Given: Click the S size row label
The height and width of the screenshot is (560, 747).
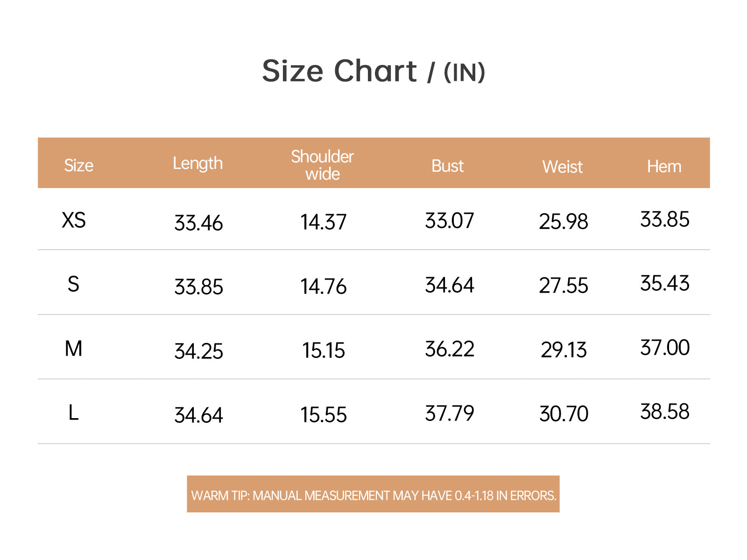Looking at the screenshot, I should tap(73, 284).
